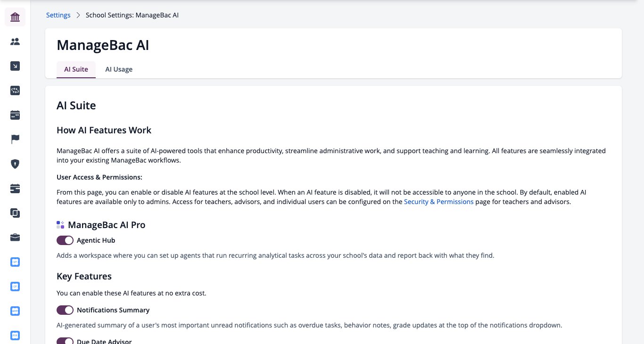Open the PYP programme sidebar icon

coord(15,336)
